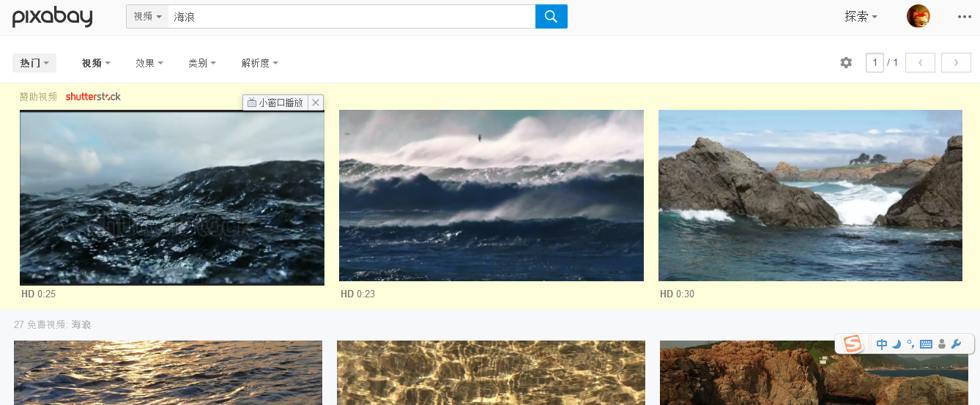Open the Sogou wrench toolbox icon

click(956, 344)
